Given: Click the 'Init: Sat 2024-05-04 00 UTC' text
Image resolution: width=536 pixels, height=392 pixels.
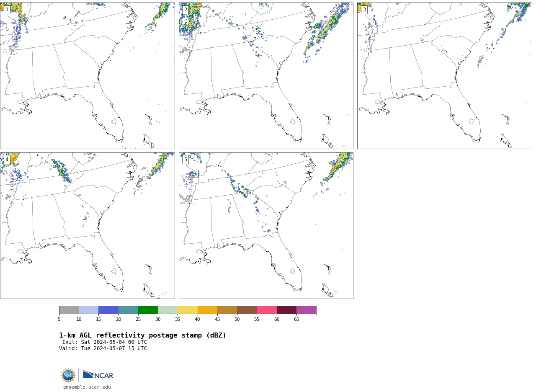Looking at the screenshot, I should 105,342.
